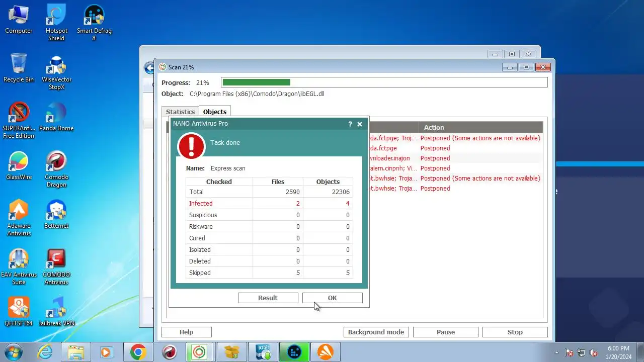This screenshot has width=644, height=362.
Task: Launch Jailbreak VPN shortcut
Action: pyautogui.click(x=56, y=312)
